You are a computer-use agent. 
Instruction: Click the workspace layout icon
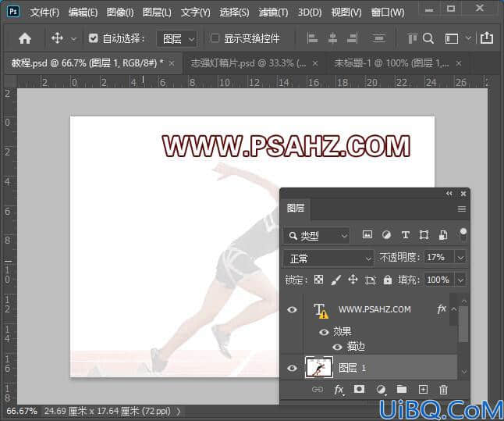[x=451, y=39]
